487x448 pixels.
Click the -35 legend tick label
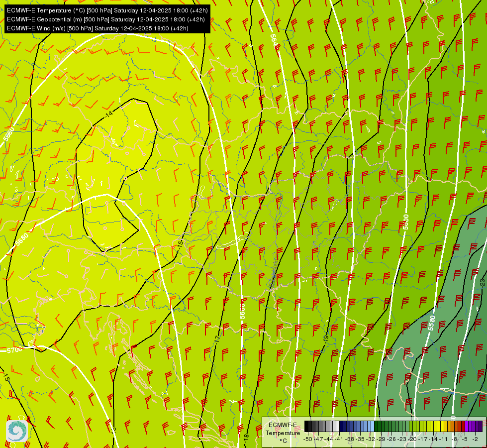pyautogui.click(x=360, y=439)
